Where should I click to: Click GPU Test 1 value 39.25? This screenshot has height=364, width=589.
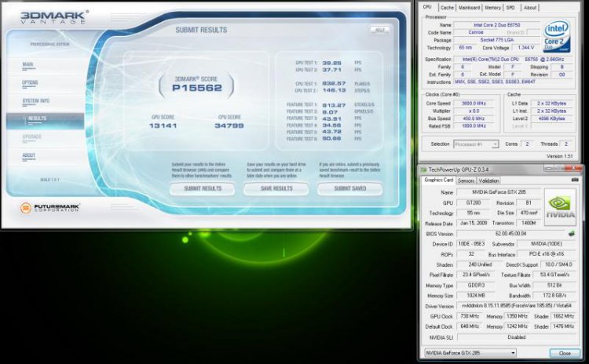click(x=331, y=63)
